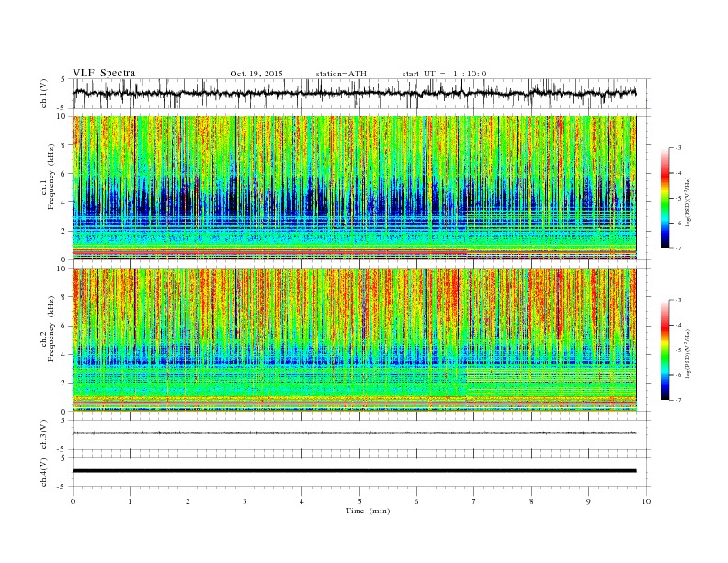Click the ch.2 color scale bar
The height and width of the screenshot is (563, 728).
(665, 350)
